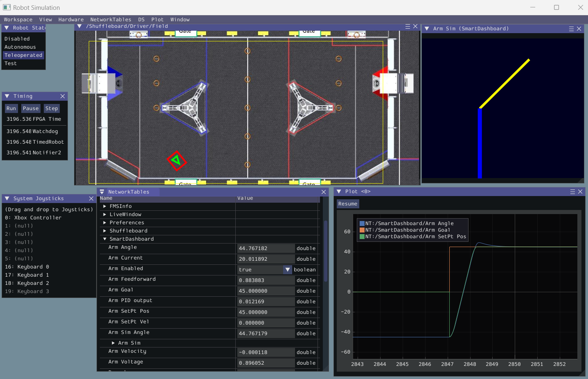Open the Plot window hamburger menu
The width and height of the screenshot is (588, 379).
(572, 192)
